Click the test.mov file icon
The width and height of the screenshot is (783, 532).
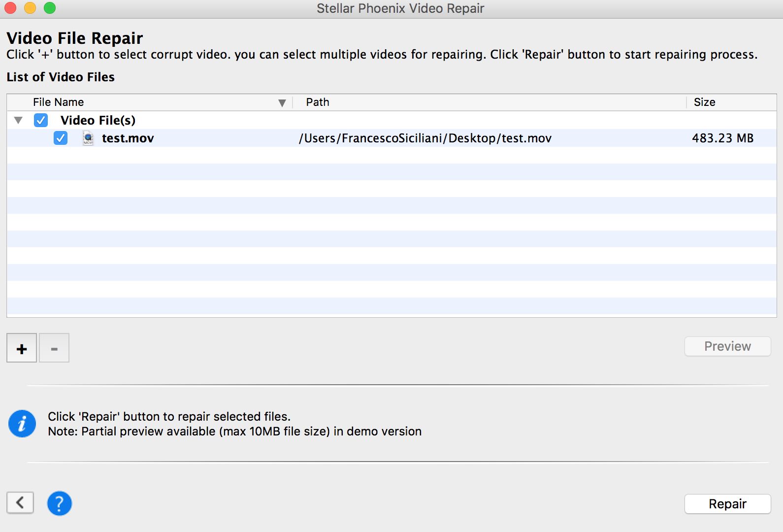[88, 138]
